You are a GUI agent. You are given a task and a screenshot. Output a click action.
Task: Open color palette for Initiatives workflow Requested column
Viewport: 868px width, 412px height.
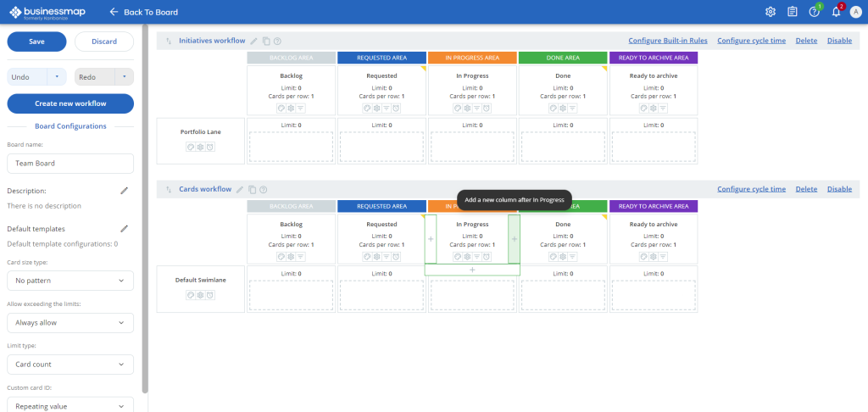[367, 109]
